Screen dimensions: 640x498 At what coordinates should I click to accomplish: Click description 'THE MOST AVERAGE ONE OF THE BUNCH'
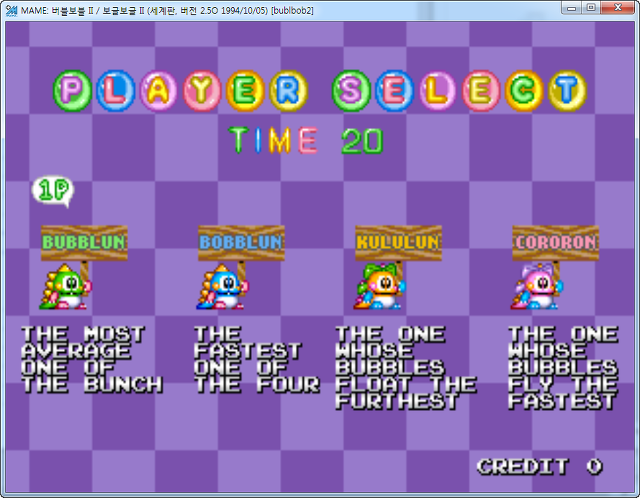point(92,360)
